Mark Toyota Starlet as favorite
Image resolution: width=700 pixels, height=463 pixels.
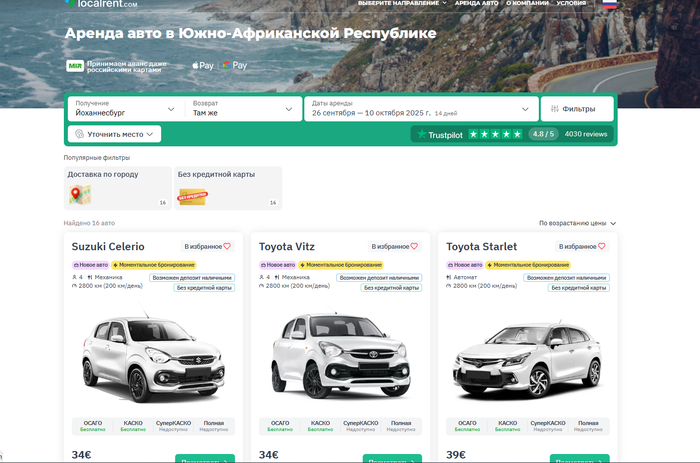(581, 246)
